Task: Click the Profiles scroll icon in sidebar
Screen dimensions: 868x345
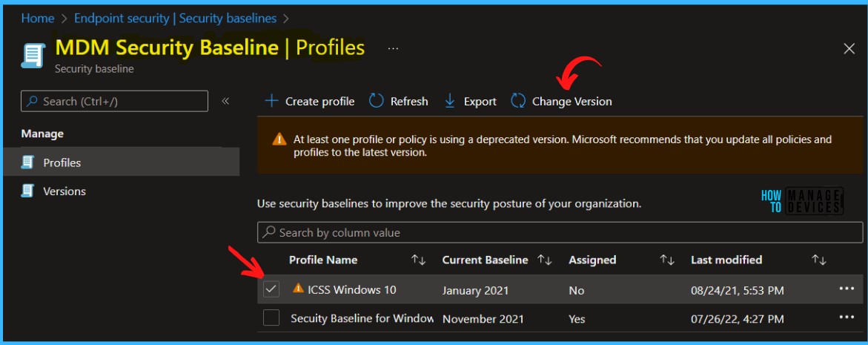Action: click(x=27, y=162)
